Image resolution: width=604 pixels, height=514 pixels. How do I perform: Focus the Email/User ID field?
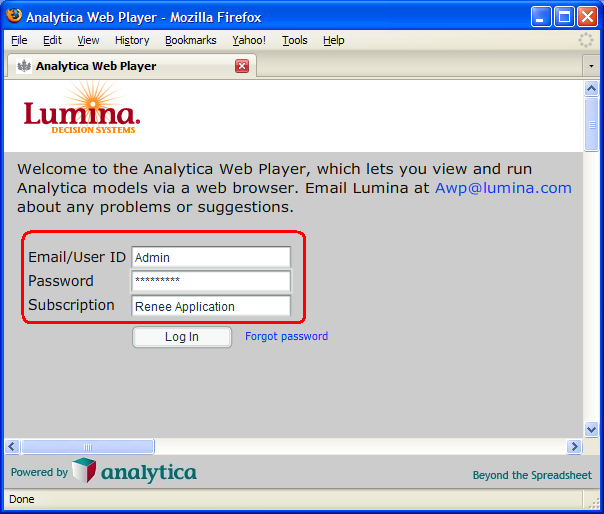point(211,257)
